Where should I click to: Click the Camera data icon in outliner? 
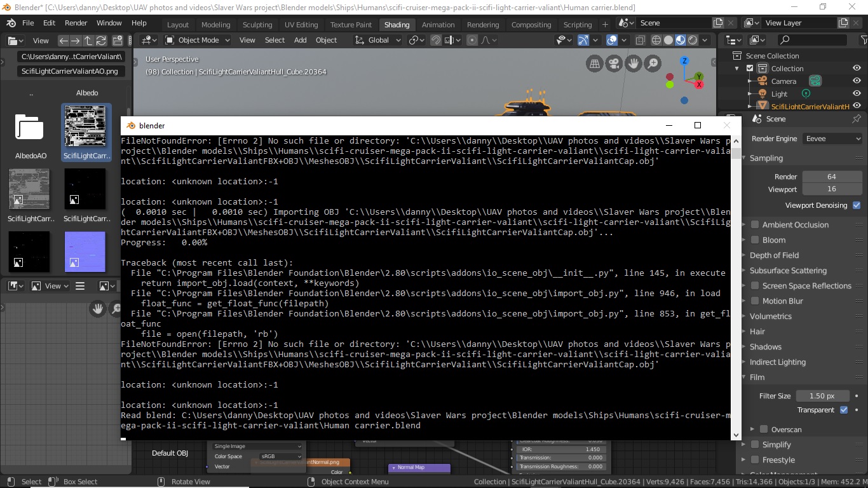point(815,81)
